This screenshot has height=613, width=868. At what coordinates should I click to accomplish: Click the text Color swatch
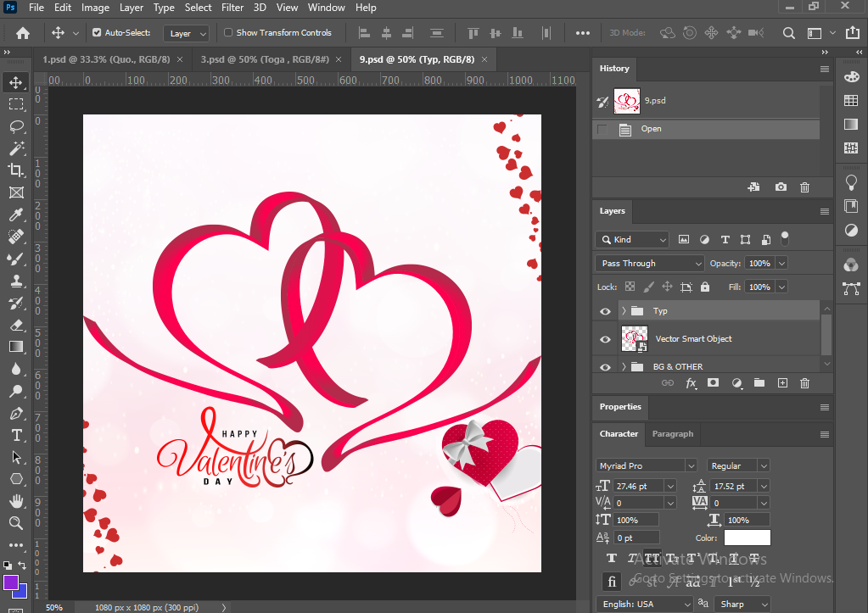point(747,538)
